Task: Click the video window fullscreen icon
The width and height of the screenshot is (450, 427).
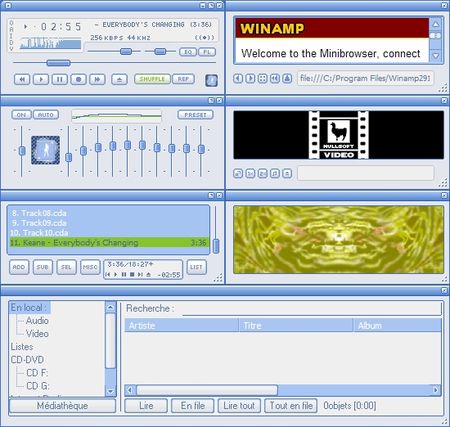Action: [238, 173]
